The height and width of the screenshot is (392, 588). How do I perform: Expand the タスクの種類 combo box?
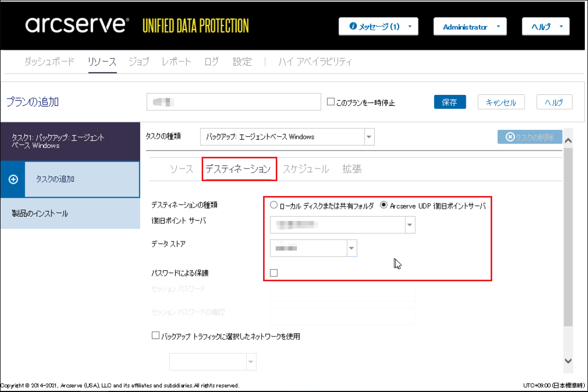369,137
